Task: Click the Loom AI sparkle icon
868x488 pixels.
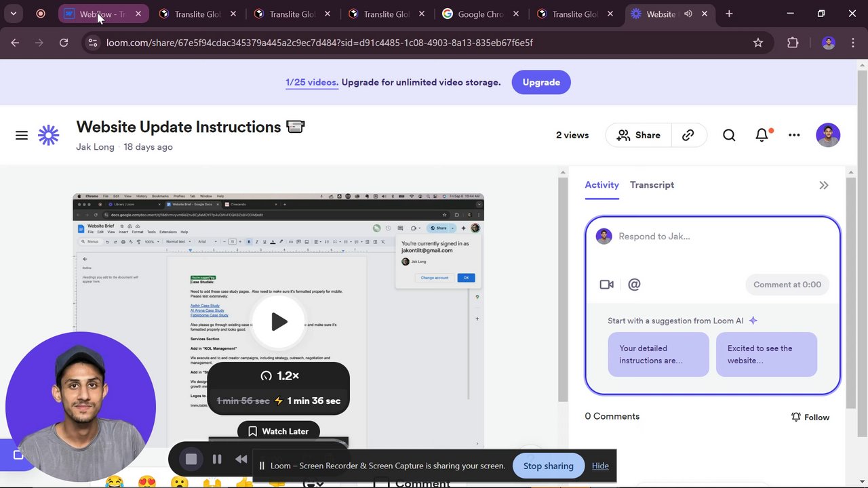Action: (x=753, y=321)
